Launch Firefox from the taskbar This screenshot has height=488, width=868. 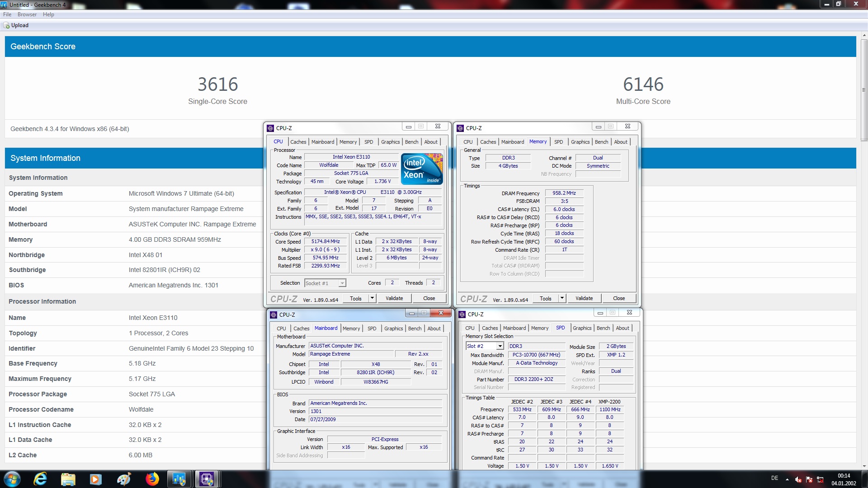(x=152, y=479)
